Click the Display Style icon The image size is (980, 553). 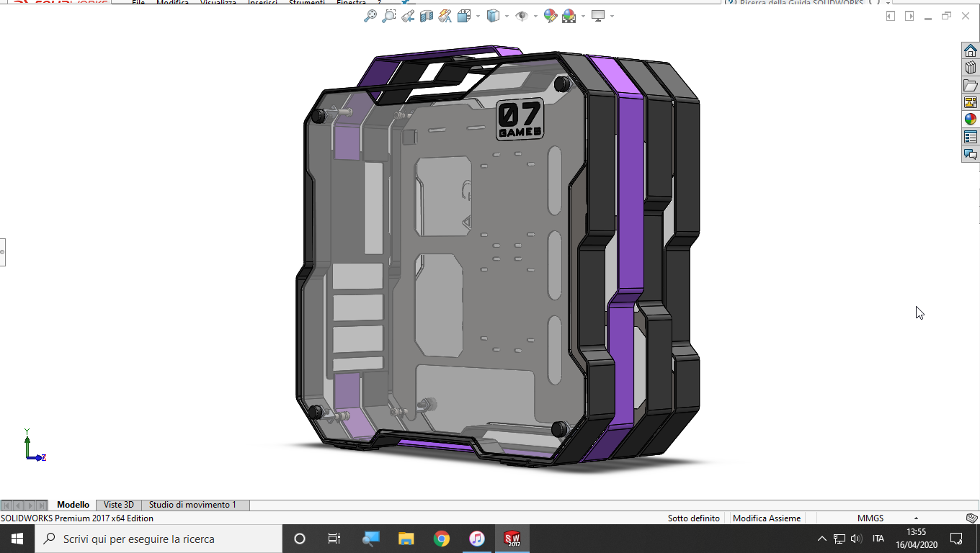pos(494,16)
